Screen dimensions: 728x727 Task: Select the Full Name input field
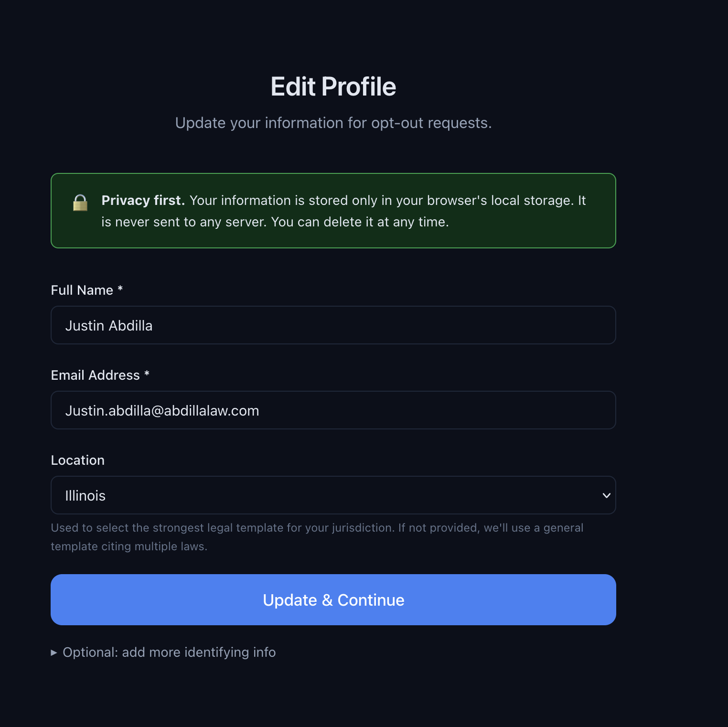333,325
